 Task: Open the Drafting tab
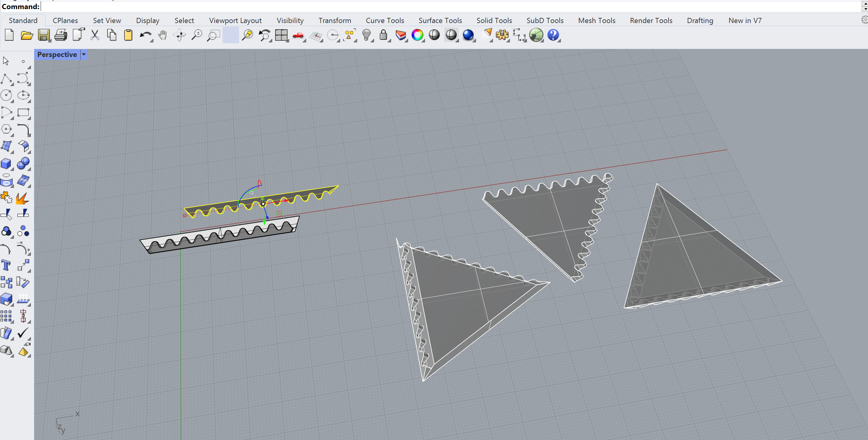(x=700, y=21)
